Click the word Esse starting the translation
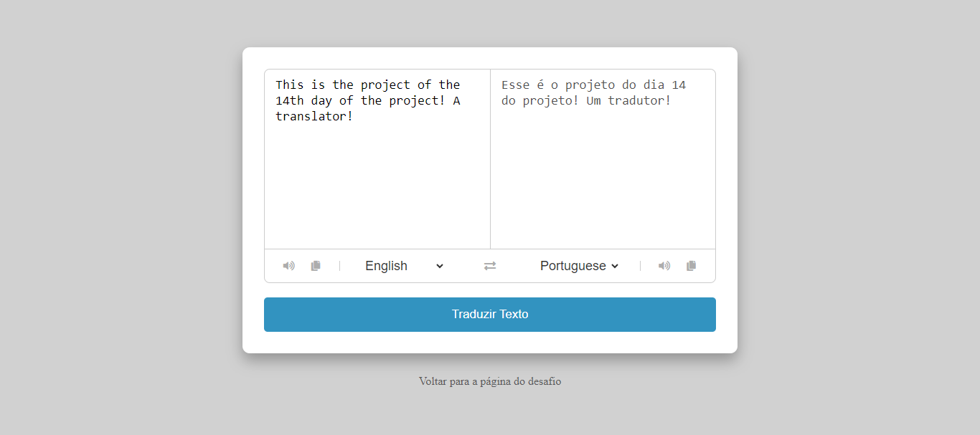 tap(515, 85)
